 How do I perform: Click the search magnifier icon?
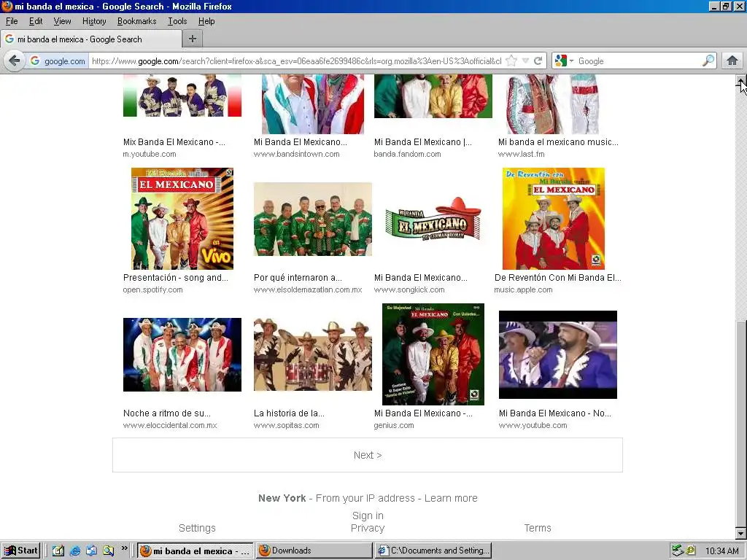[x=708, y=61]
